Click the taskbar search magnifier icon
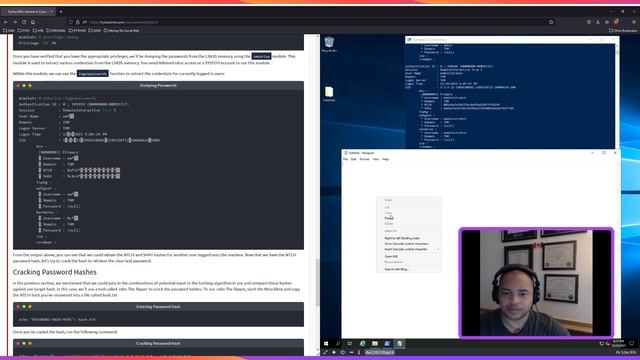The image size is (640, 360). coord(338,344)
